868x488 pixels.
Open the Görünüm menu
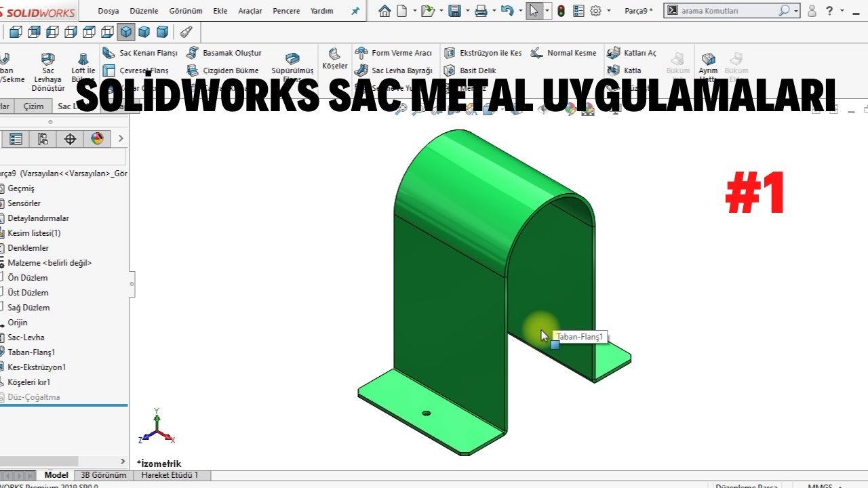tap(186, 11)
